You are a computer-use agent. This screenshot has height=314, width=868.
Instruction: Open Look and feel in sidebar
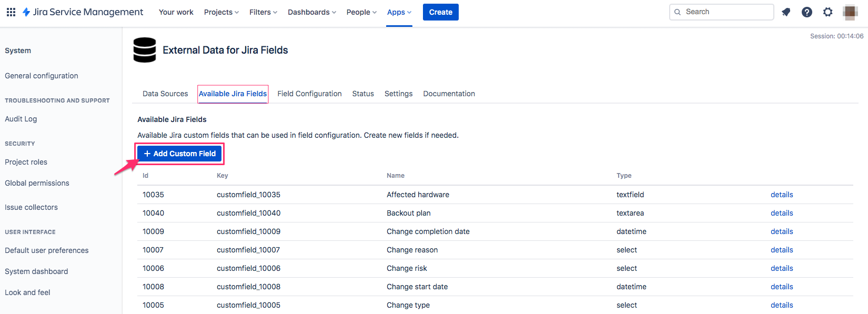coord(27,292)
